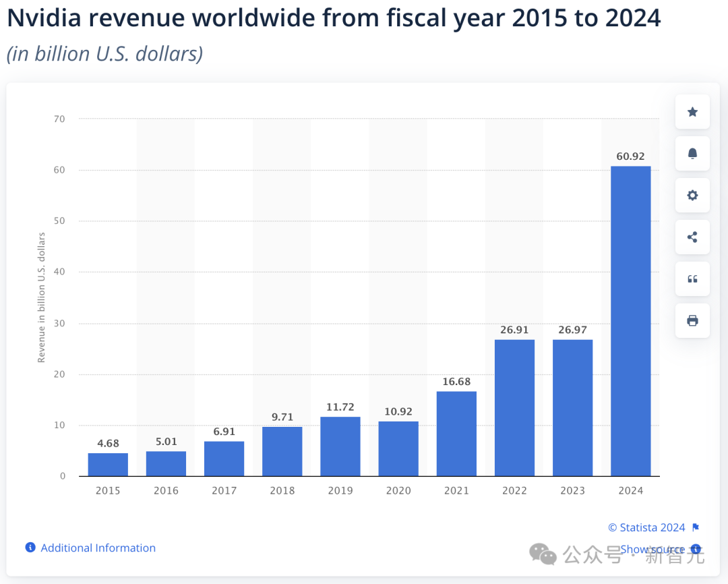
Task: Click the 2015 bar labeled 4.68
Action: click(x=108, y=465)
